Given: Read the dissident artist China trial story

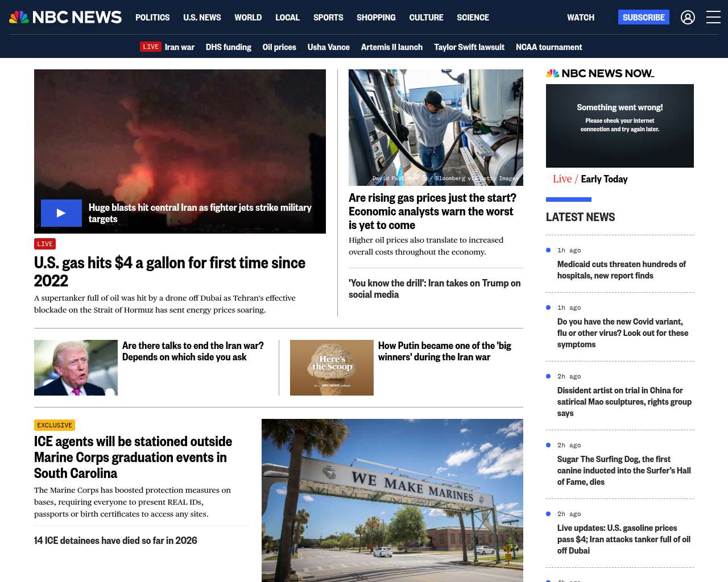Looking at the screenshot, I should point(624,402).
